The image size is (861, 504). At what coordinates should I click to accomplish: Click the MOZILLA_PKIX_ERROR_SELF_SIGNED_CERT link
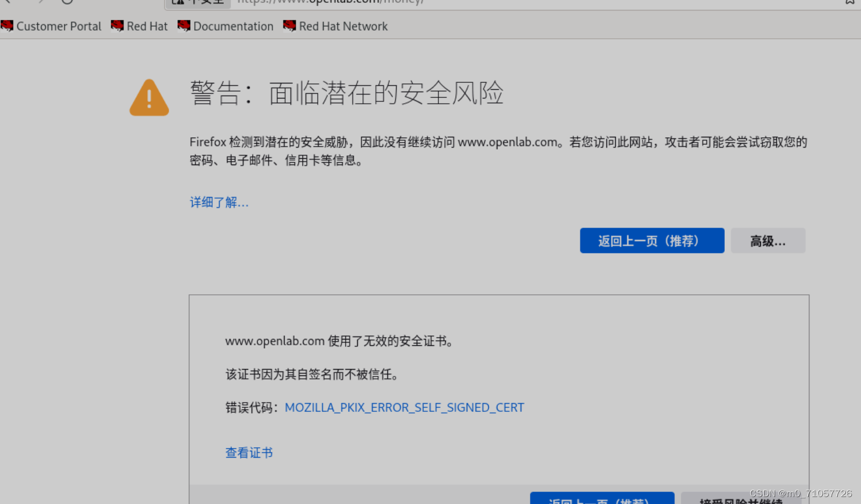404,407
